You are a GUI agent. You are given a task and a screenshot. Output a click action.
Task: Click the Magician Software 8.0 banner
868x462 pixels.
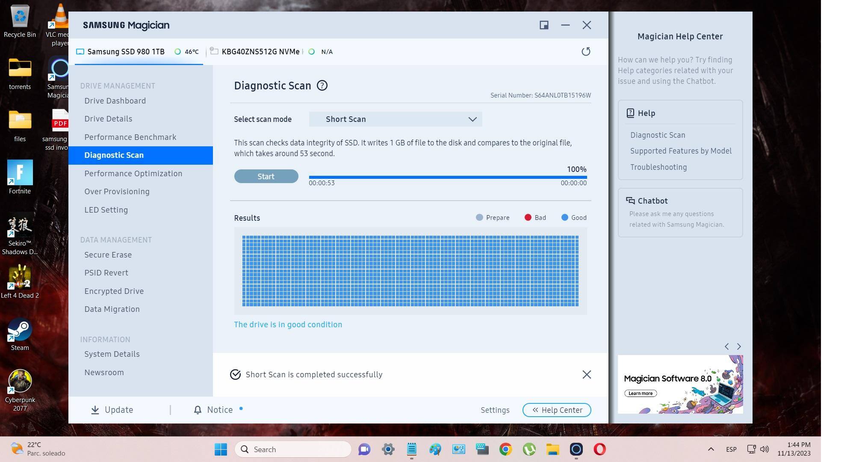click(680, 384)
